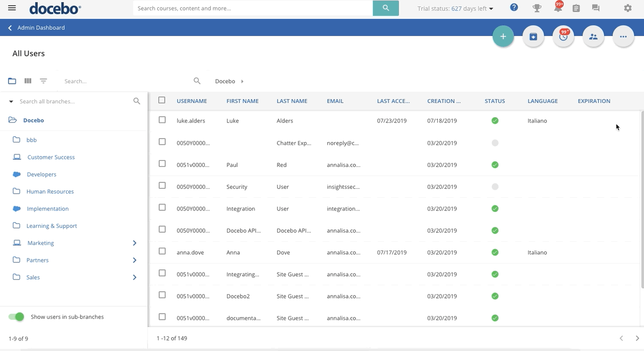This screenshot has height=351, width=644.
Task: Collapse the branch tree using the caret
Action: coord(11,101)
